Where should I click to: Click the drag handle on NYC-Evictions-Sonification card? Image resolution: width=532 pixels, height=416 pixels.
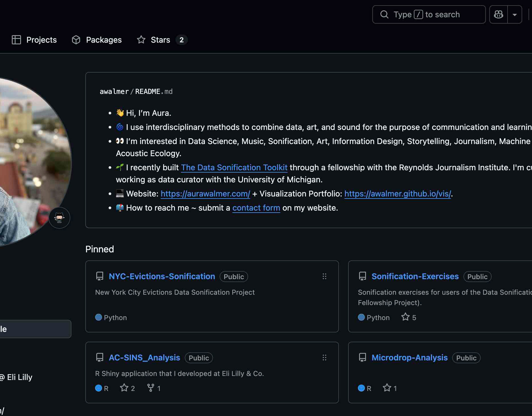click(325, 276)
